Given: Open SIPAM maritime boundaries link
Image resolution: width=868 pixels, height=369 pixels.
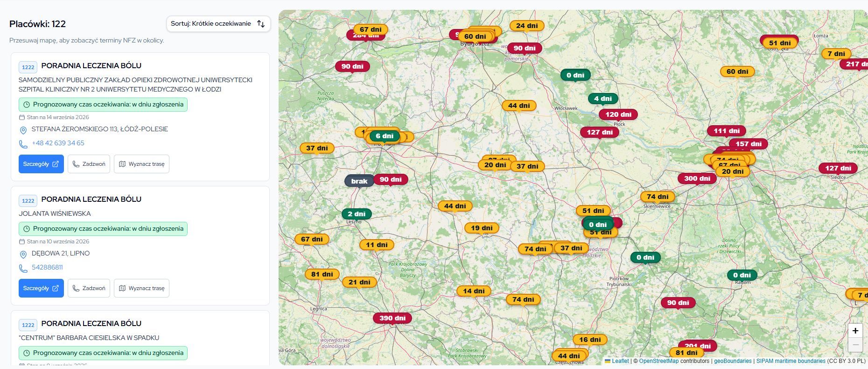Looking at the screenshot, I should [791, 361].
